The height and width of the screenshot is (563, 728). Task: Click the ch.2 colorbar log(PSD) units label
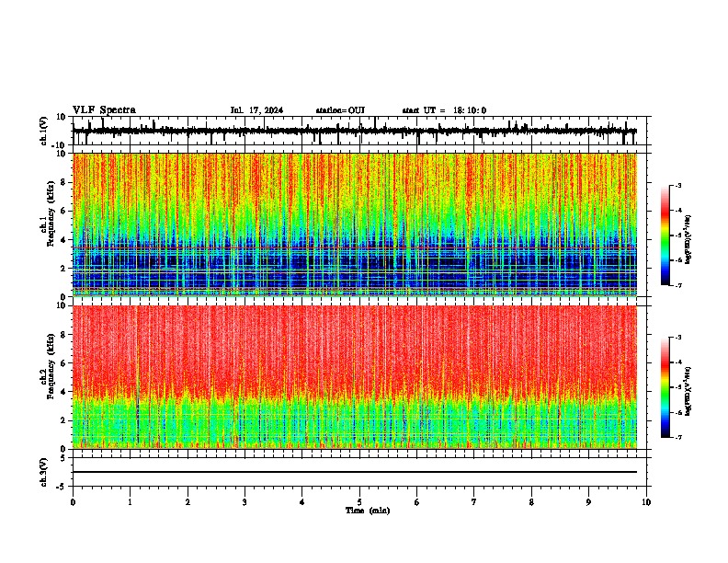tap(688, 391)
